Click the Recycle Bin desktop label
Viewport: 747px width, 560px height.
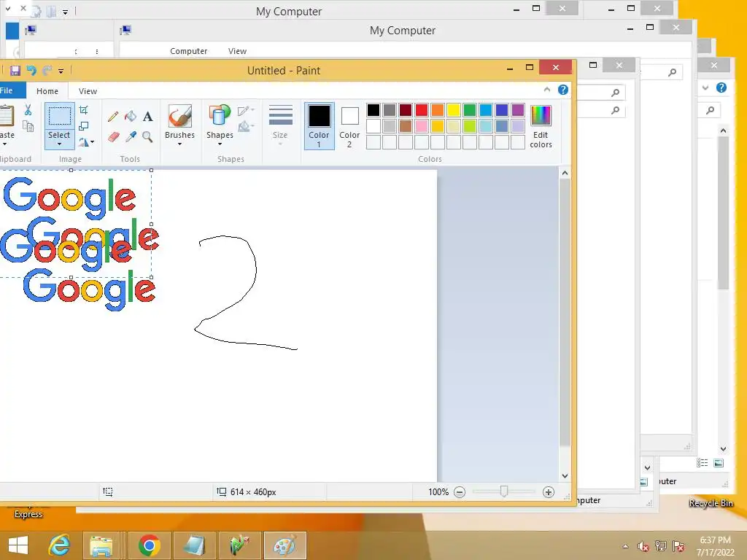tap(711, 503)
